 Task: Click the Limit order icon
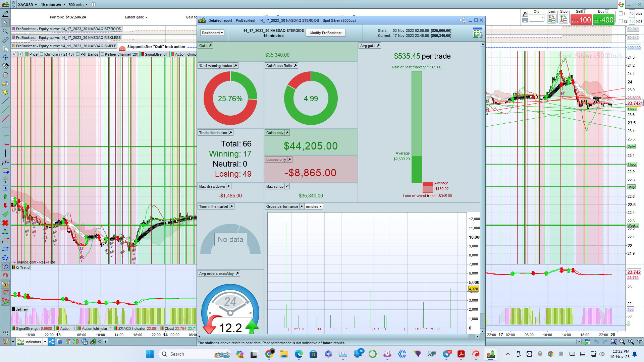tap(552, 19)
